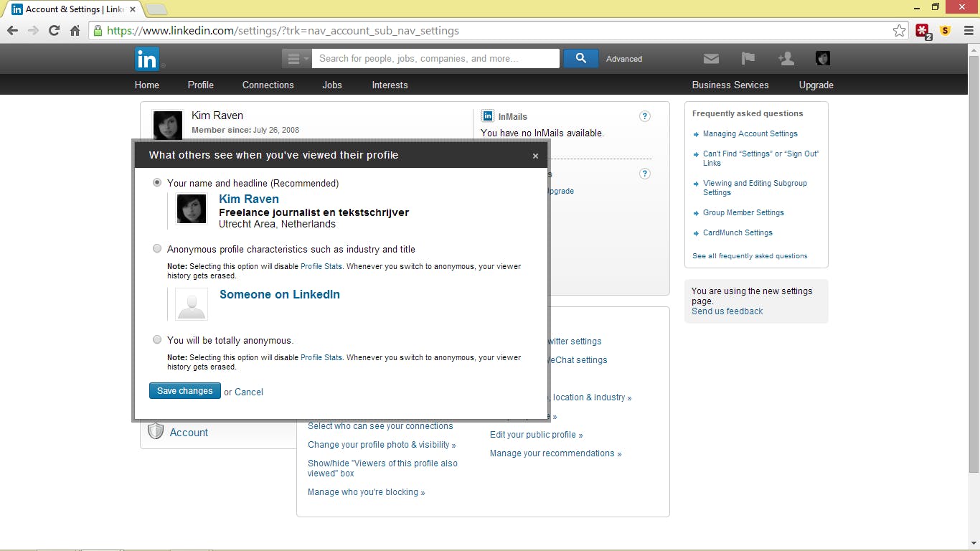The image size is (980, 551).
Task: Click 'Change your profile photo & visibility'
Action: 382,445
